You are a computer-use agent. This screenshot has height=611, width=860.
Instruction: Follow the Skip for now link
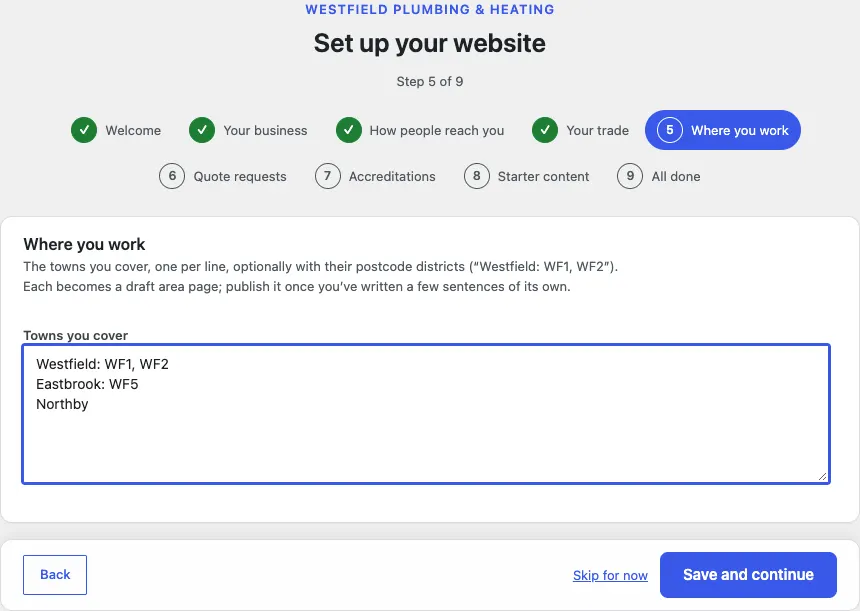click(610, 575)
